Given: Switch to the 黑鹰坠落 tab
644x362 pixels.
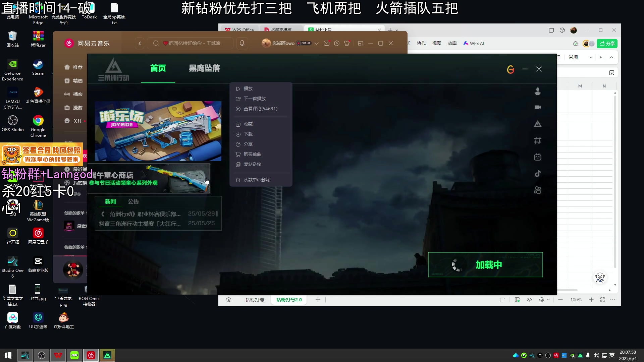Looking at the screenshot, I should click(204, 68).
